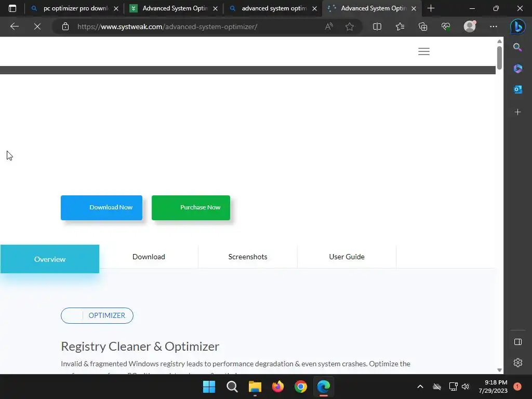Click the OPTIMIZER pill label
This screenshot has width=532, height=399.
[x=97, y=315]
